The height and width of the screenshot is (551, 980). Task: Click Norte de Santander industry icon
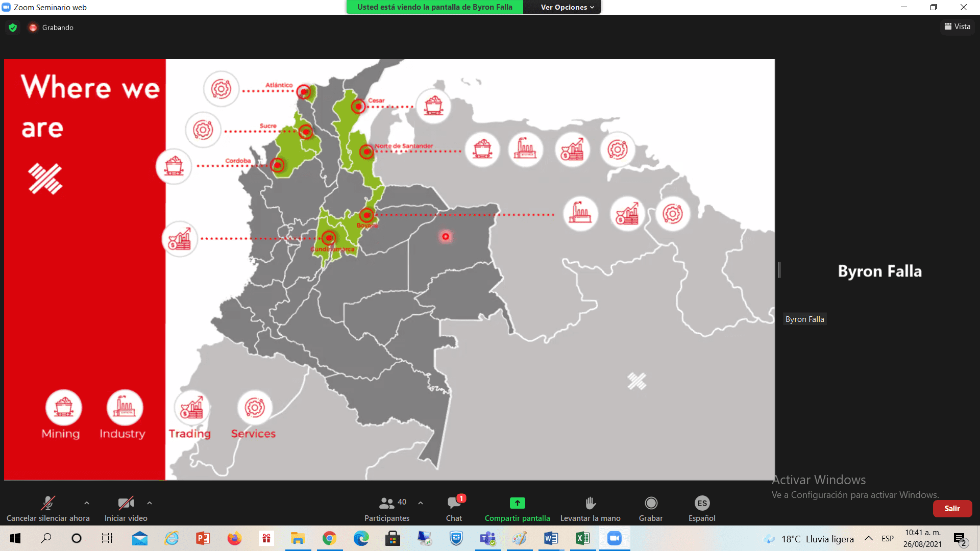(525, 149)
